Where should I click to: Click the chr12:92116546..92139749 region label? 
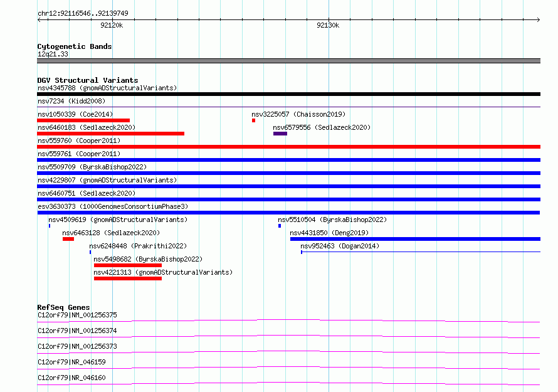point(83,14)
